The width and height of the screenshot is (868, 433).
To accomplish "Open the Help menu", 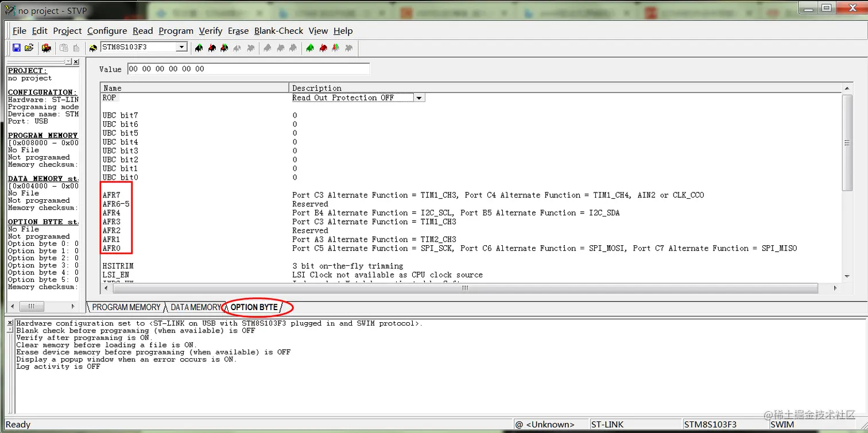I will click(343, 31).
